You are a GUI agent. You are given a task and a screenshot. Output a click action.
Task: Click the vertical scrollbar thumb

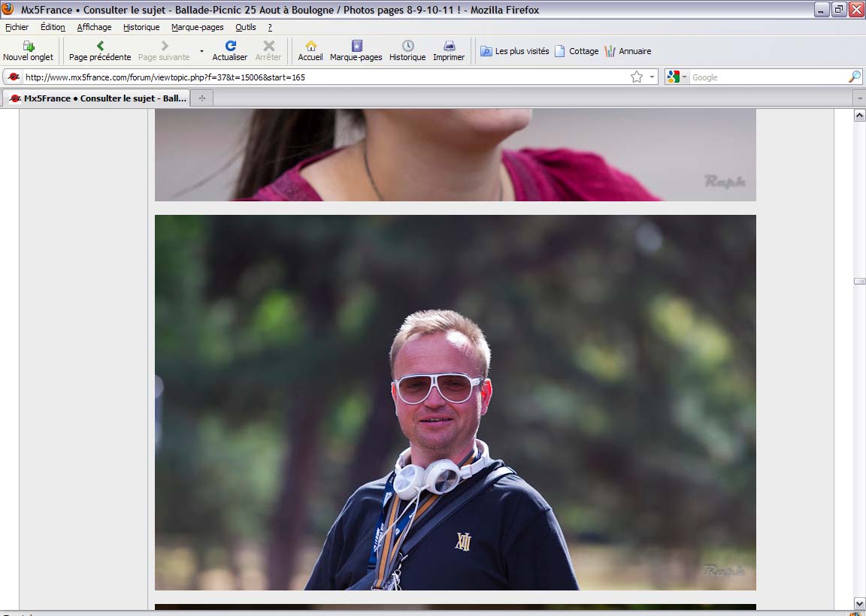pyautogui.click(x=859, y=282)
